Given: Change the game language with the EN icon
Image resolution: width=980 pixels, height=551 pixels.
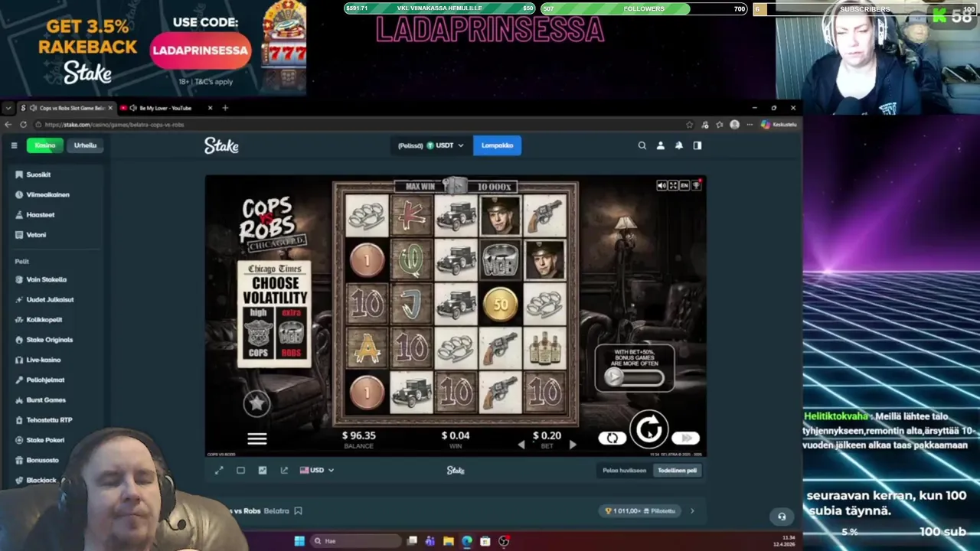Looking at the screenshot, I should 684,185.
